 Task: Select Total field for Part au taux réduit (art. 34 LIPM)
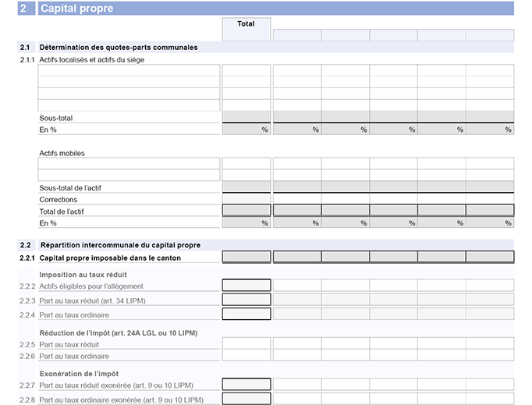246,300
